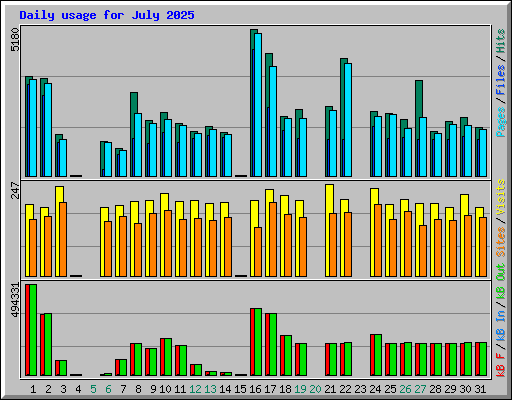Click the 247 visits axis value
Image resolution: width=512 pixels, height=400 pixels.
point(15,190)
